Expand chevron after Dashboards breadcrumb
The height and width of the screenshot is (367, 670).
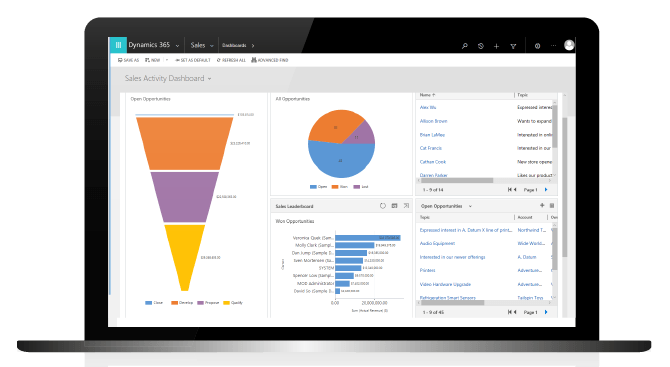[253, 45]
